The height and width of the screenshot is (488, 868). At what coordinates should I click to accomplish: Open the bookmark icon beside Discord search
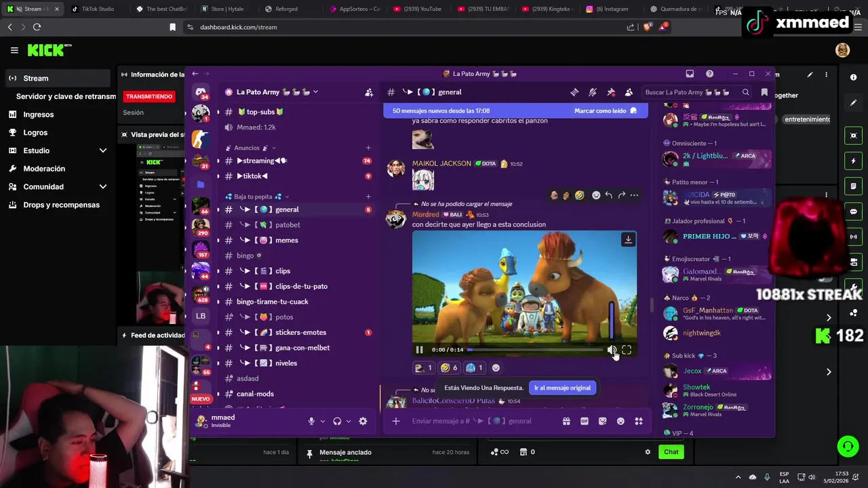[x=764, y=92]
